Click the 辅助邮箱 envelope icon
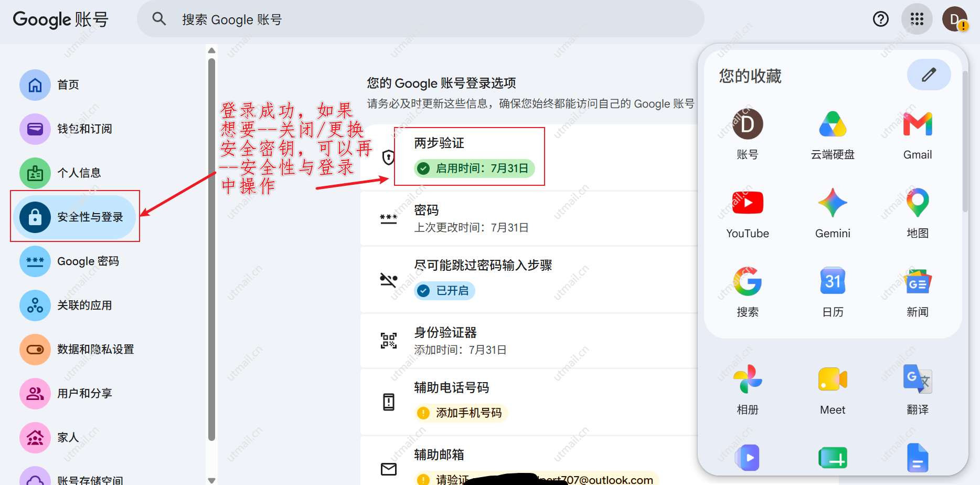The image size is (980, 485). (389, 469)
